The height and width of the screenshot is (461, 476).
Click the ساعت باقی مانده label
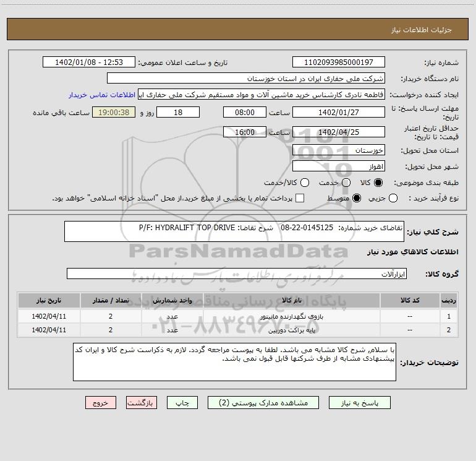pos(61,113)
